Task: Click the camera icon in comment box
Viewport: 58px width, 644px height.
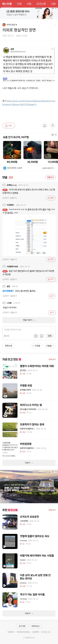Action: point(36,336)
